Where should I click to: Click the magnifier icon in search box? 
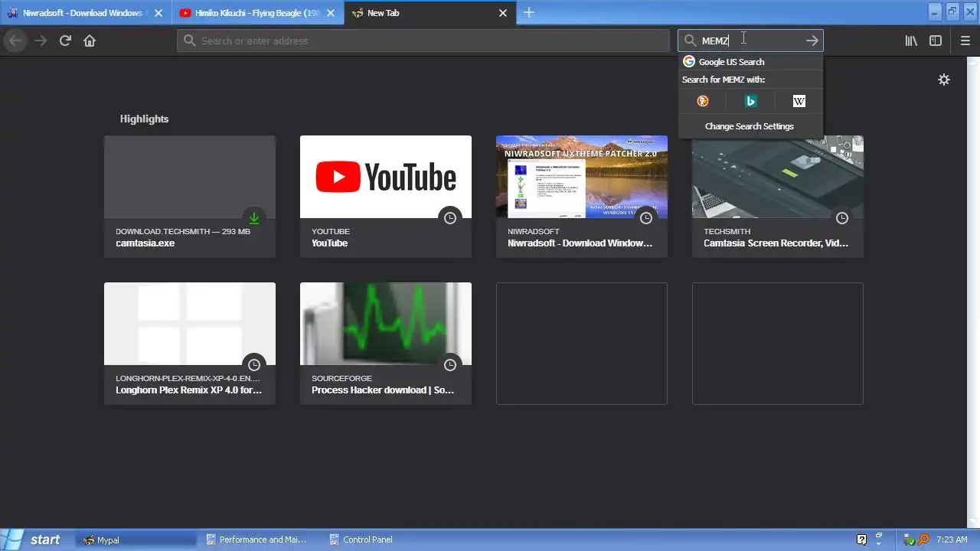coord(690,41)
